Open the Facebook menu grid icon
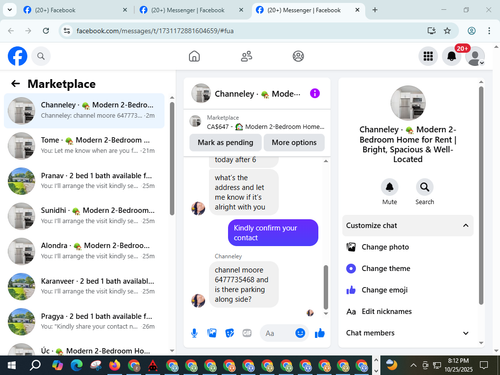The height and width of the screenshot is (375, 500). pos(428,56)
